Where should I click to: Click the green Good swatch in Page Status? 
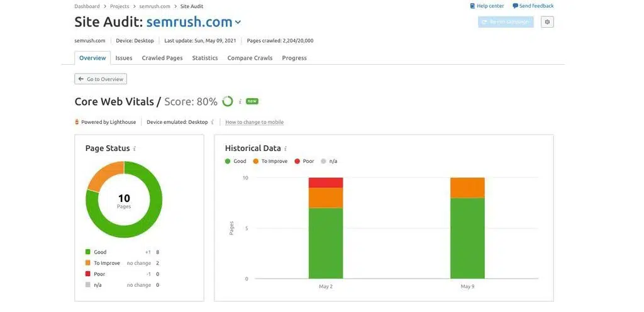(x=88, y=252)
